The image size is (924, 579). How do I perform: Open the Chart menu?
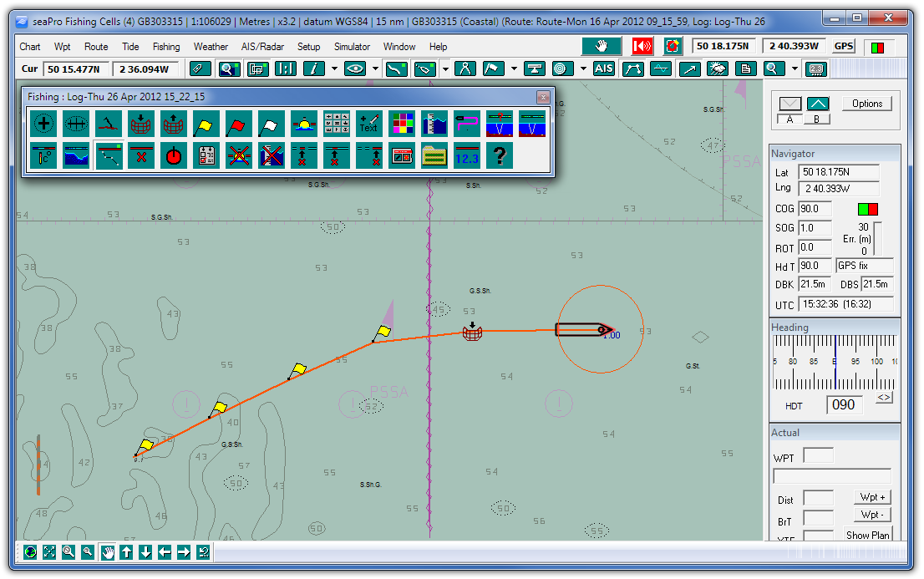[x=30, y=47]
